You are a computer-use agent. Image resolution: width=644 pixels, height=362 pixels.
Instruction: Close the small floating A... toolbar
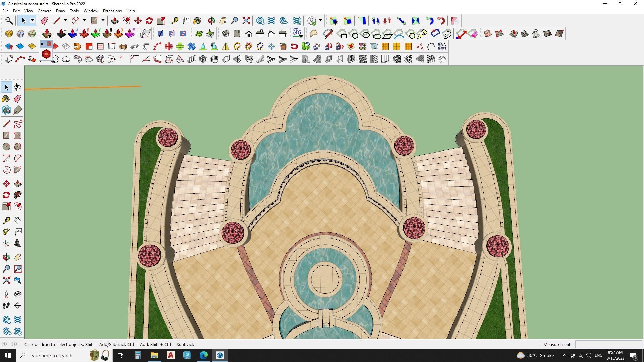pos(49,44)
